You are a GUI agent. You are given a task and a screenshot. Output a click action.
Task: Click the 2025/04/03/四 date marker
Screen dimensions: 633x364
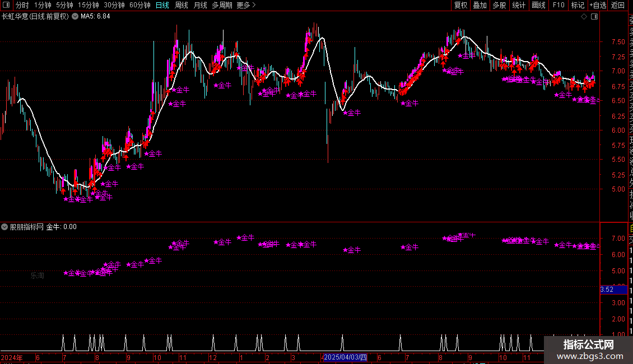click(x=345, y=357)
